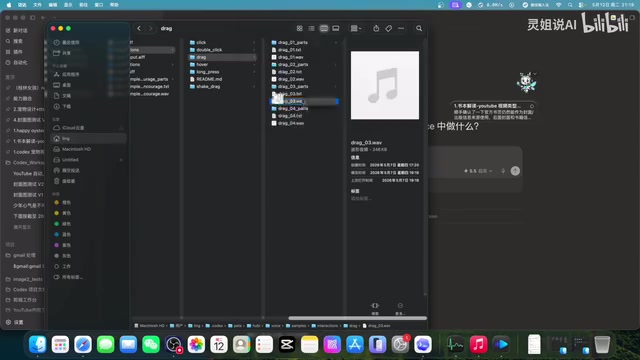Screen dimensions: 640x360
Task: Switch Finder to list view
Action: click(x=311, y=28)
